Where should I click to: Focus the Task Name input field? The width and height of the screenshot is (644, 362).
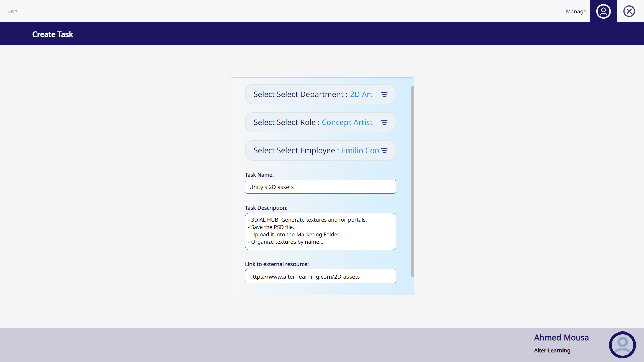(x=320, y=187)
